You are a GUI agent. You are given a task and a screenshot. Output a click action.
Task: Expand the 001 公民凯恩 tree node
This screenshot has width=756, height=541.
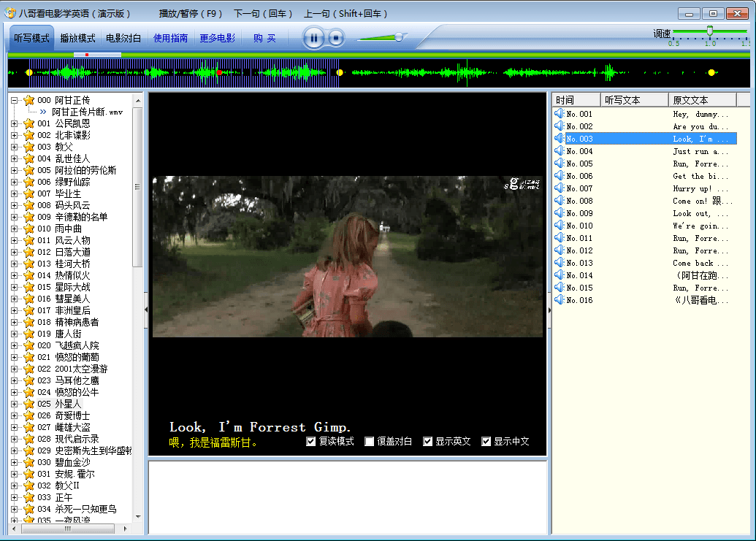(x=14, y=123)
